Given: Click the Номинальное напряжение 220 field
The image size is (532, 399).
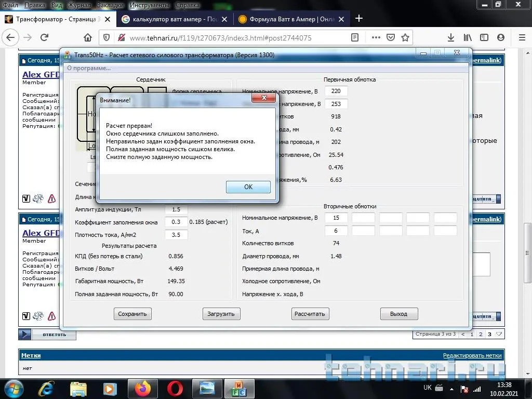Looking at the screenshot, I should 336,91.
